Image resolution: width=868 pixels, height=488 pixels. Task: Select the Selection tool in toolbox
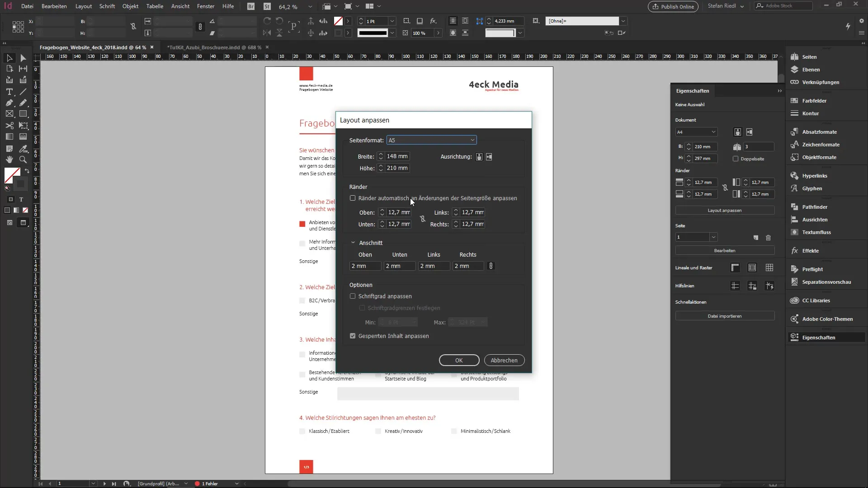(x=9, y=58)
